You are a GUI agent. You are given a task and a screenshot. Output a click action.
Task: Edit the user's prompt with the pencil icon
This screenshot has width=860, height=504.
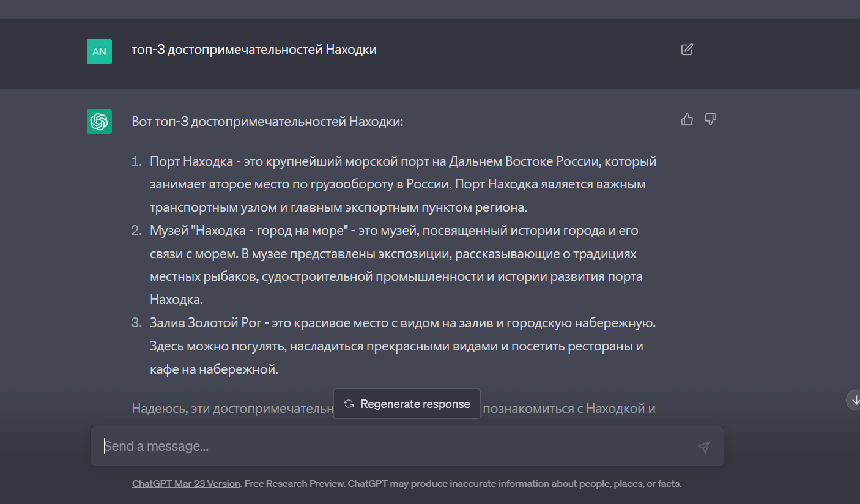pos(688,49)
